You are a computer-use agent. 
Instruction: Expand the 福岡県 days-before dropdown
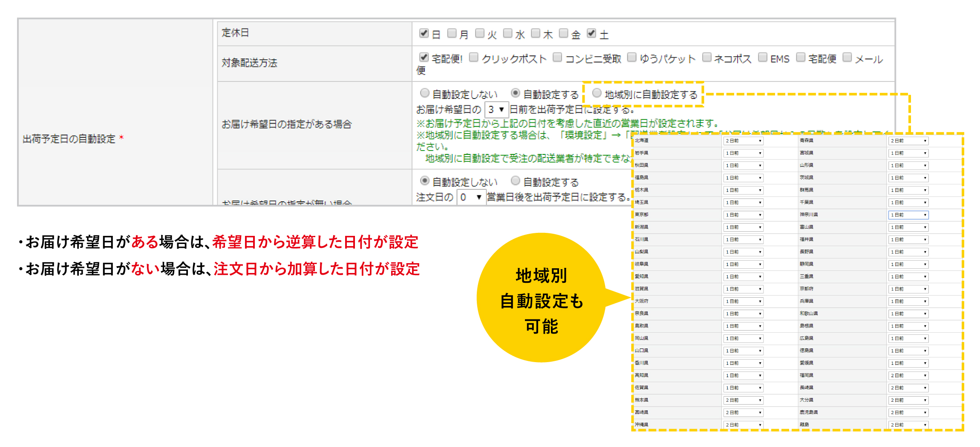point(908,375)
